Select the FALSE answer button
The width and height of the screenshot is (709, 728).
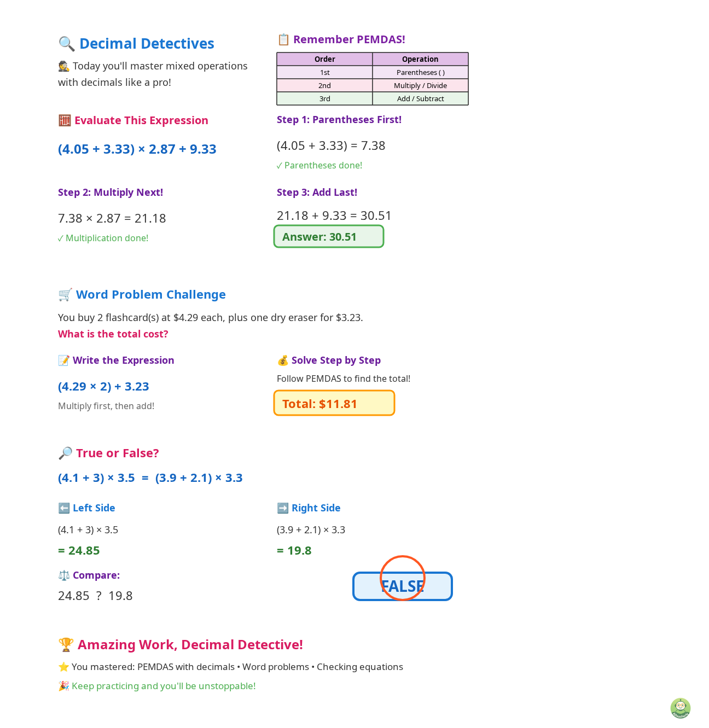pyautogui.click(x=403, y=586)
